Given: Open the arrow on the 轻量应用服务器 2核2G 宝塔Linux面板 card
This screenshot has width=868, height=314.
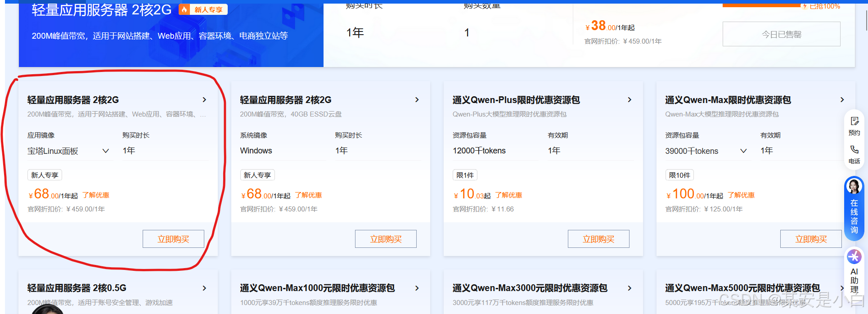Looking at the screenshot, I should (204, 100).
